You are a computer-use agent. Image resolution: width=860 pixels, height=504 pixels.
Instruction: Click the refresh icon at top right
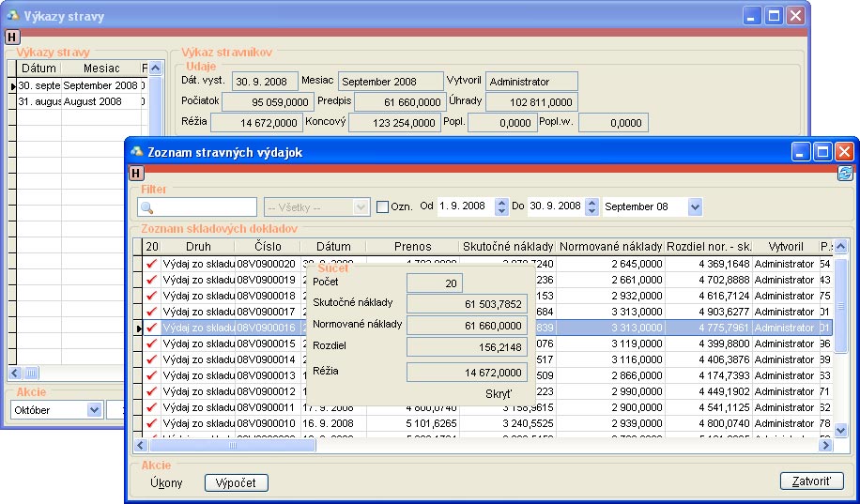pos(845,174)
